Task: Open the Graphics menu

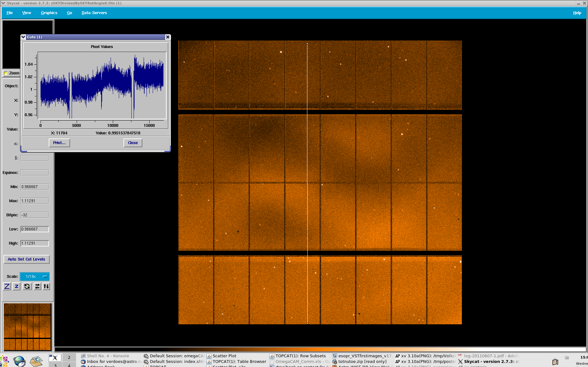Action: point(49,13)
